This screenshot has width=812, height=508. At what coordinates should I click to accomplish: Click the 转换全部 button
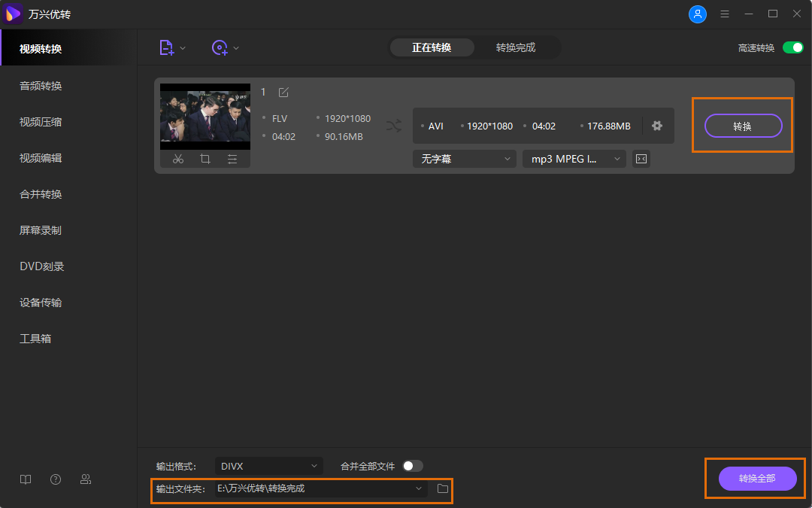[758, 479]
